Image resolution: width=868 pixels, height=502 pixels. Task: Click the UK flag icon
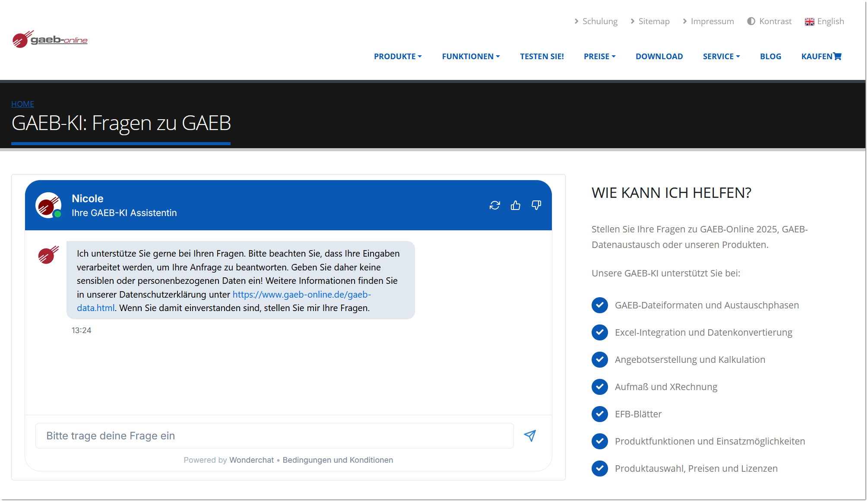(x=809, y=22)
